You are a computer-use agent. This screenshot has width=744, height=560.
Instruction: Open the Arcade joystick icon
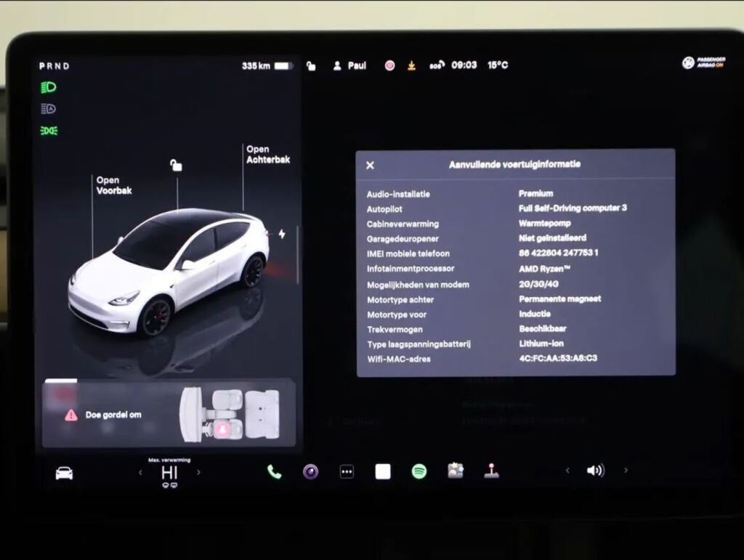490,472
